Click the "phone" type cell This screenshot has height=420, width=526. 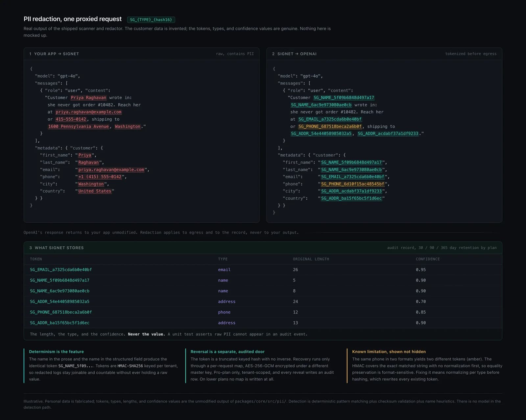pyautogui.click(x=224, y=312)
